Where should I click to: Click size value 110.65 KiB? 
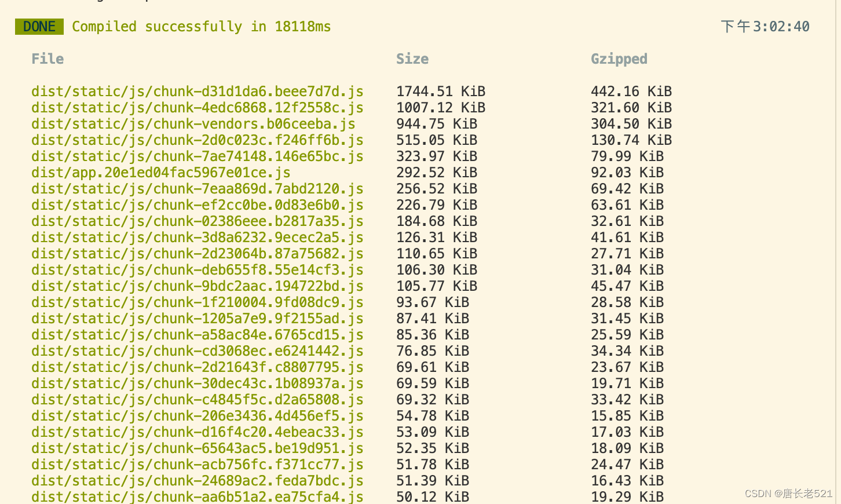click(x=437, y=254)
